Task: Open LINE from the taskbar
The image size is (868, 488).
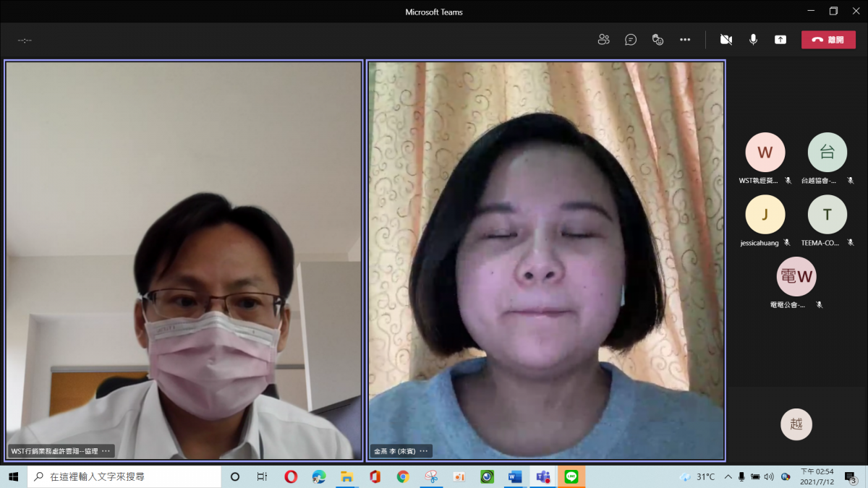Action: [x=571, y=477]
